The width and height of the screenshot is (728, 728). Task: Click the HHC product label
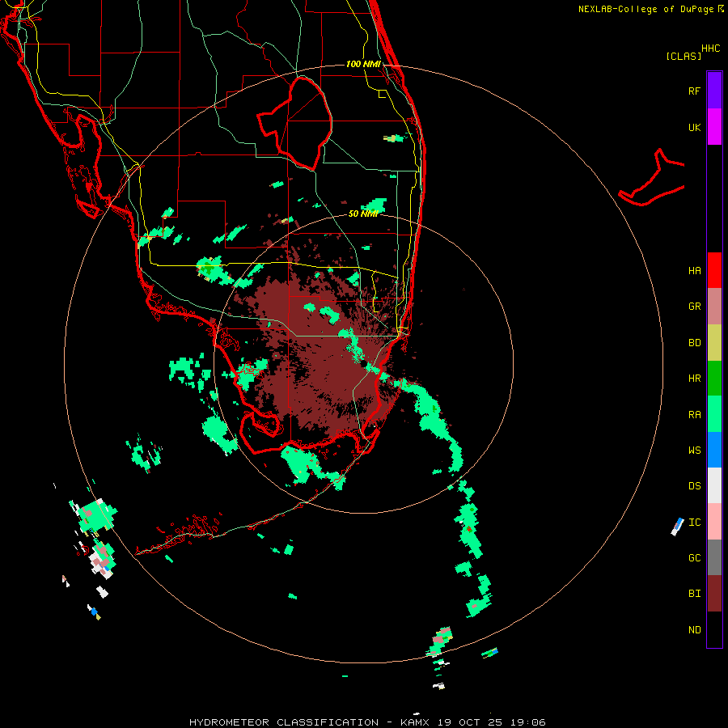[710, 49]
